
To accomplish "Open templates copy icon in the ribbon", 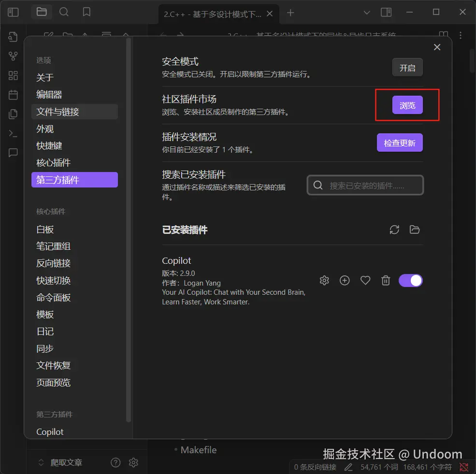I will [13, 114].
